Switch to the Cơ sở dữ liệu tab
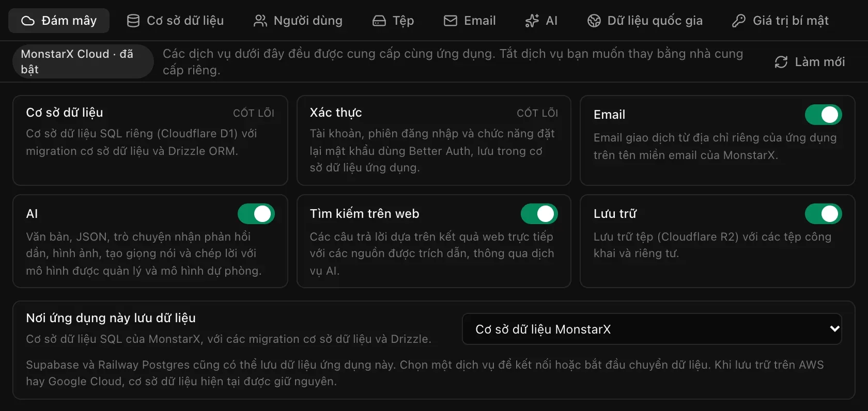Viewport: 868px width, 411px height. [x=176, y=21]
